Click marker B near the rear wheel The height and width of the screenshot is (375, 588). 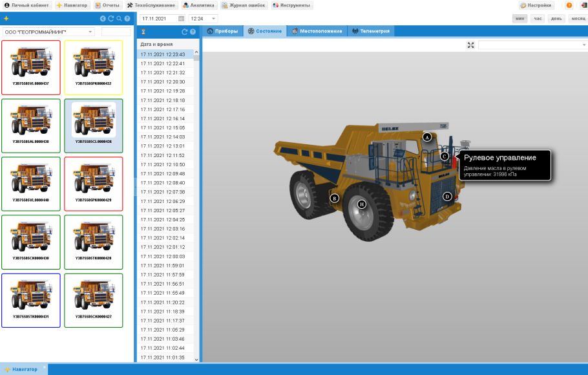[334, 198]
